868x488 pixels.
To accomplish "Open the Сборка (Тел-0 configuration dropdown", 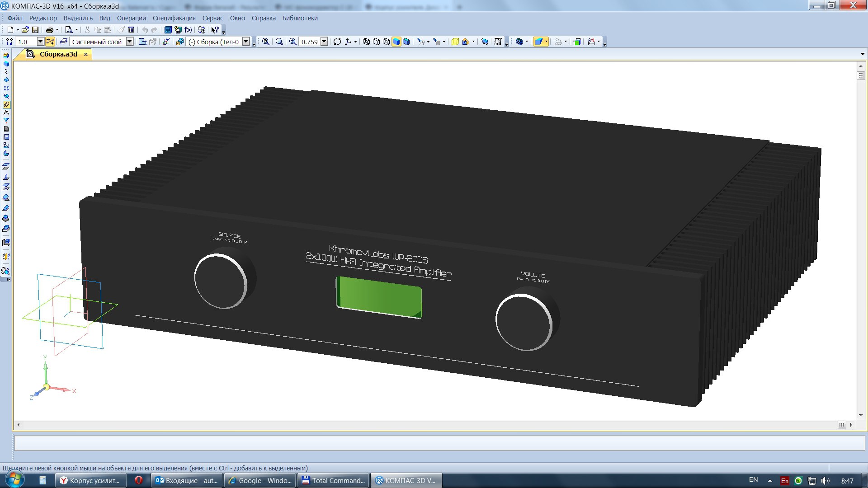I will (246, 42).
